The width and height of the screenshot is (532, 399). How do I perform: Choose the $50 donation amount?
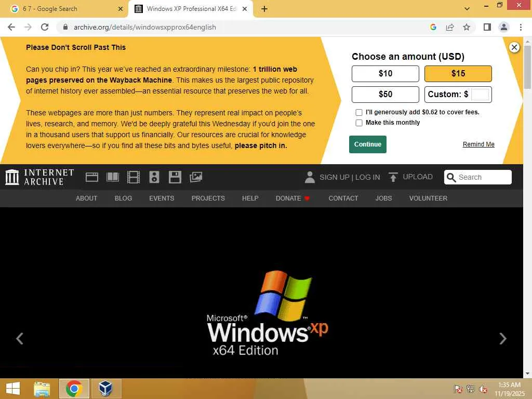pyautogui.click(x=385, y=95)
